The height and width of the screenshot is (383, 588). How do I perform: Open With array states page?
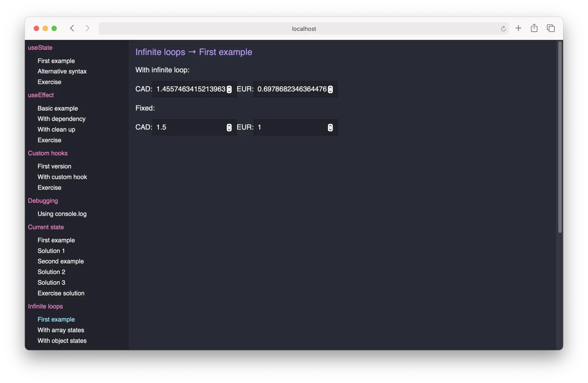tap(61, 330)
